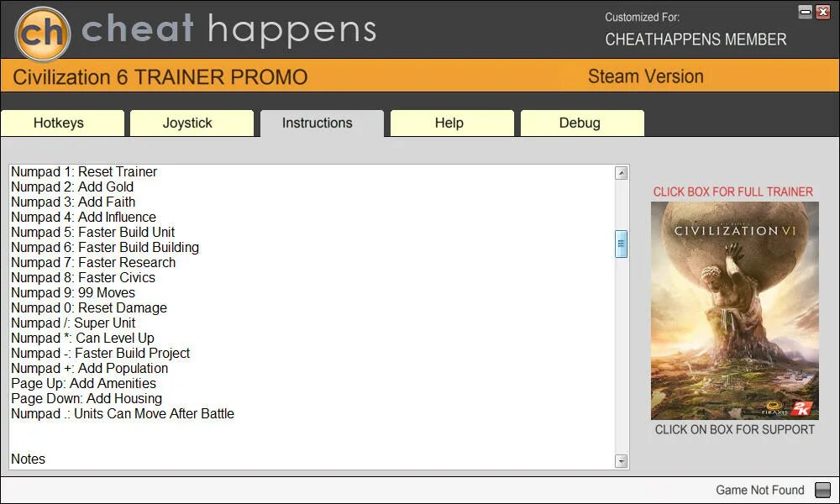The width and height of the screenshot is (840, 504).
Task: Click CLICK ON BOX FOR SUPPORT text
Action: tap(734, 429)
